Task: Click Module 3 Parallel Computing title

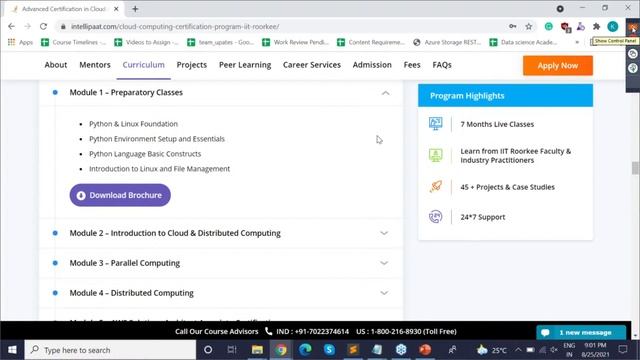Action: tap(124, 263)
